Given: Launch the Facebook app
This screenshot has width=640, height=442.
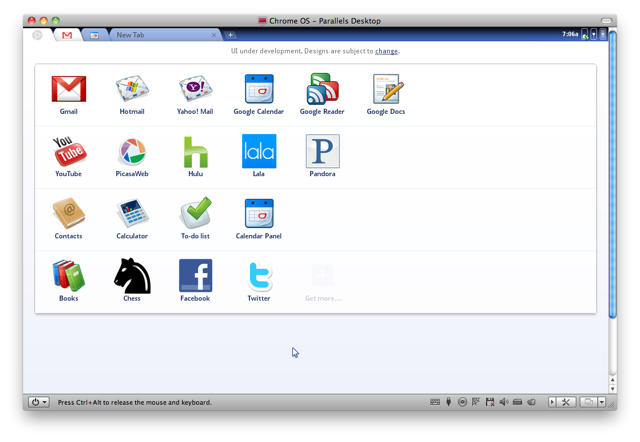Looking at the screenshot, I should (196, 275).
